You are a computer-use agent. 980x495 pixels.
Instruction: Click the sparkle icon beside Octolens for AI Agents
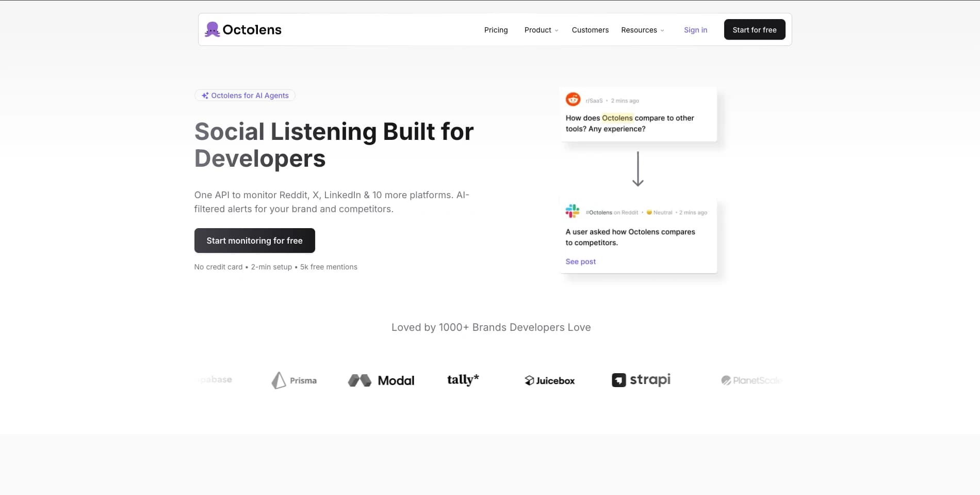tap(205, 95)
